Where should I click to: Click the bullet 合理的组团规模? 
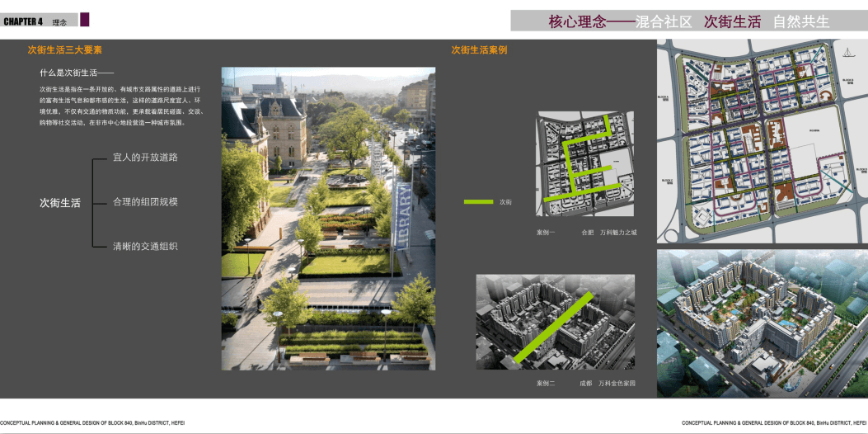coord(145,202)
